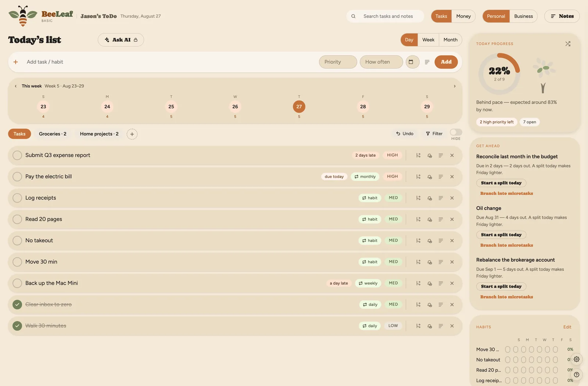This screenshot has width=588, height=386.
Task: Check off Submit Q3 expense report
Action: 17,156
